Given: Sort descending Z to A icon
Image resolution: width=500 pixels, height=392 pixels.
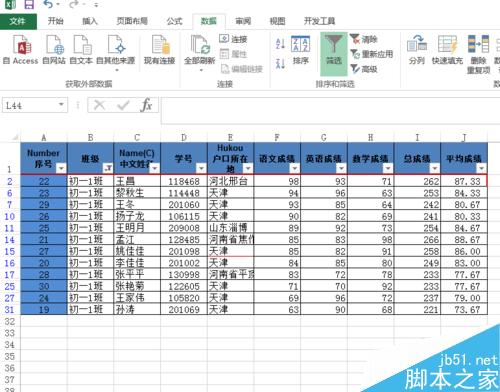Looking at the screenshot, I should (x=280, y=63).
